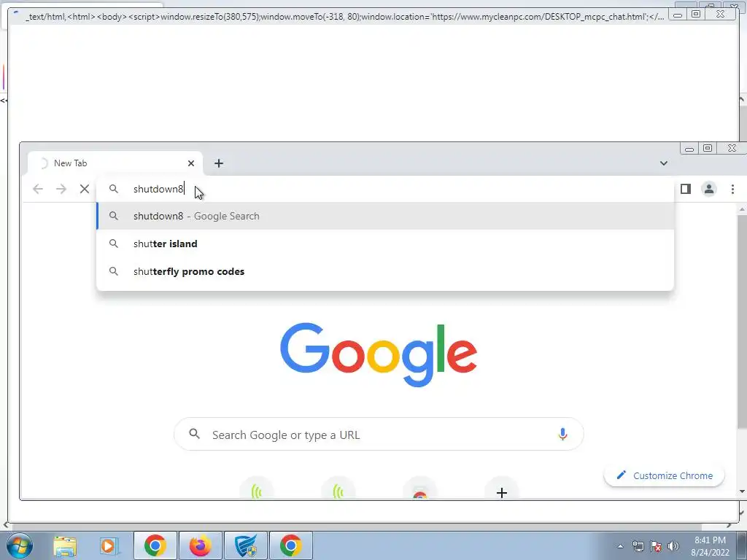747x560 pixels.
Task: Launch Windows Media Player from taskbar
Action: click(x=109, y=545)
